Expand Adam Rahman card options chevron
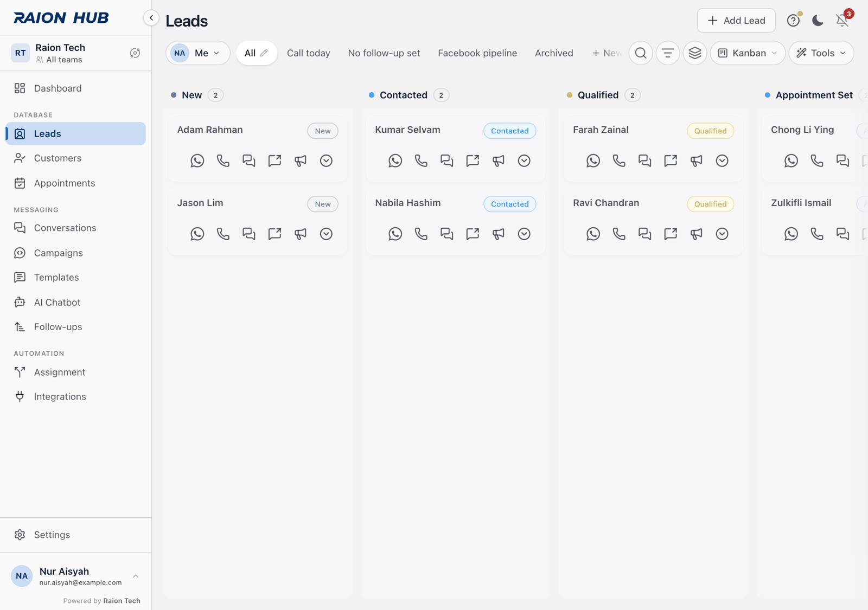 tap(326, 160)
